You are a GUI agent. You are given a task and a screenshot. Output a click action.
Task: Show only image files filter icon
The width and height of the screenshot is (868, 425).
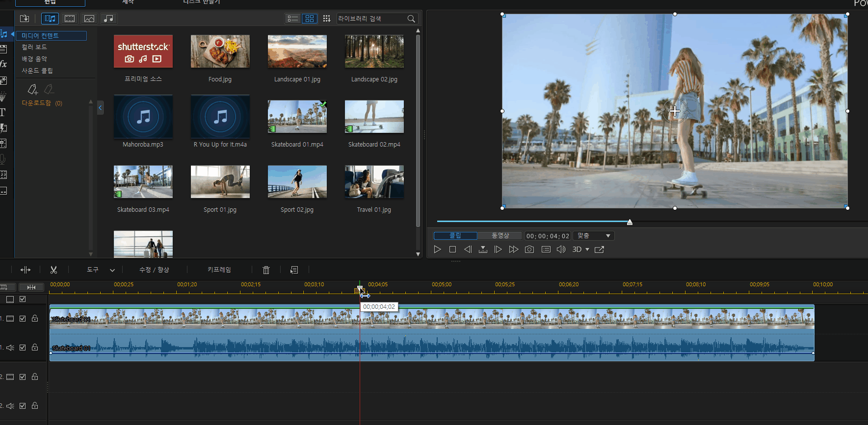[x=89, y=19]
